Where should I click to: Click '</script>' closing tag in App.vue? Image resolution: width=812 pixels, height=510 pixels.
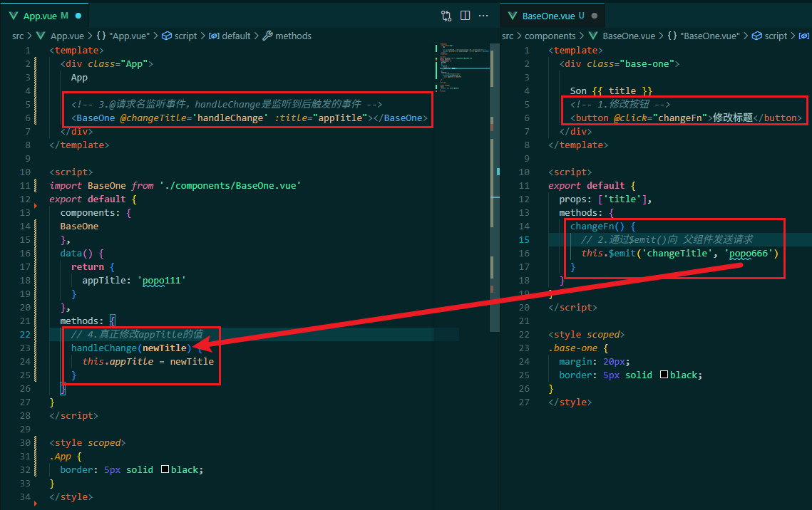click(x=73, y=415)
